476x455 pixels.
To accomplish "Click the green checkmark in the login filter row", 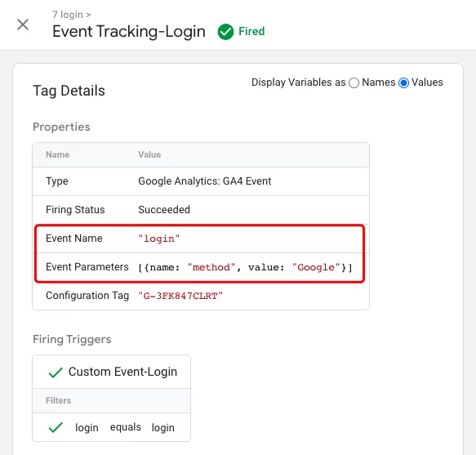I will tap(56, 427).
